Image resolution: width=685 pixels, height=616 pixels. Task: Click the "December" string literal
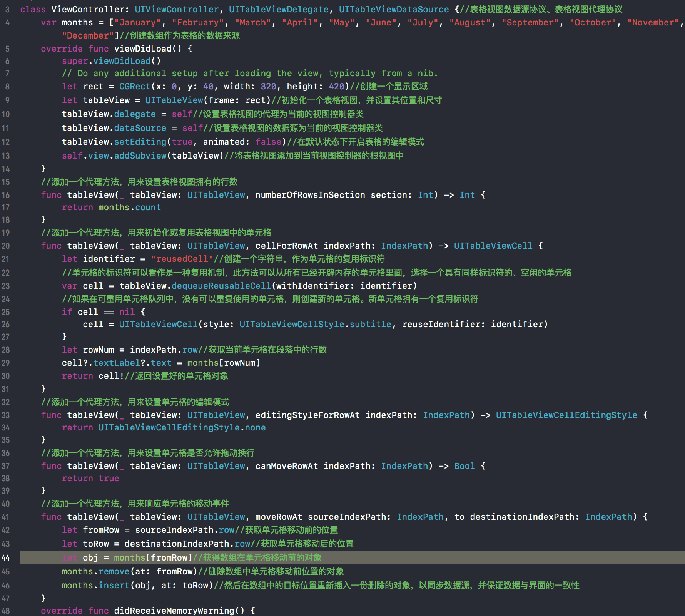click(88, 36)
